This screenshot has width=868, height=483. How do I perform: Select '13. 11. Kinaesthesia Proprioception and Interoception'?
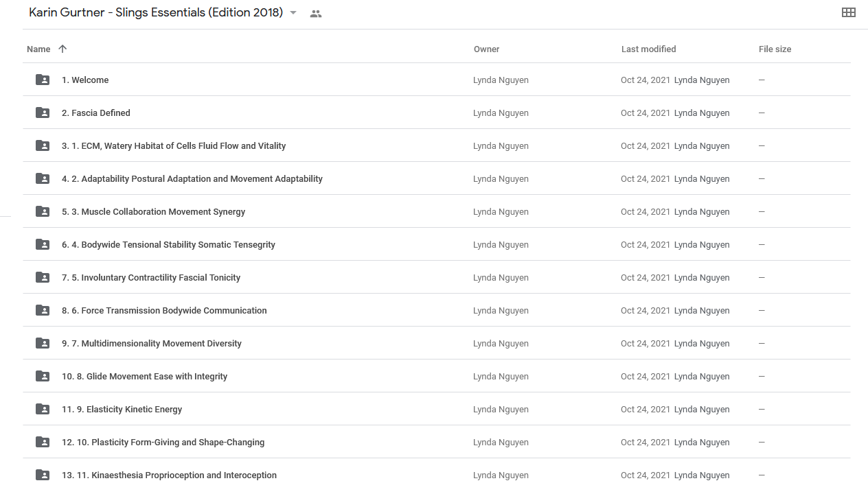[x=169, y=475]
